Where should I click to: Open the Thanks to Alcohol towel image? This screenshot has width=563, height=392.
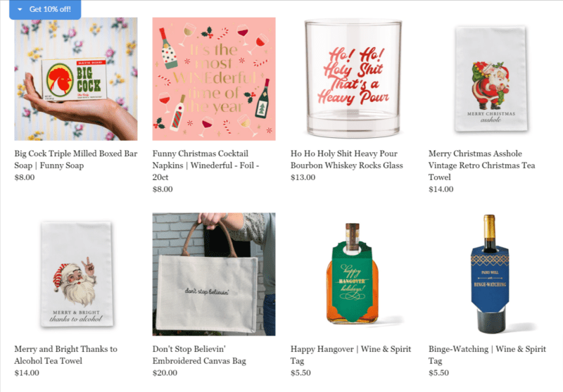[76, 274]
